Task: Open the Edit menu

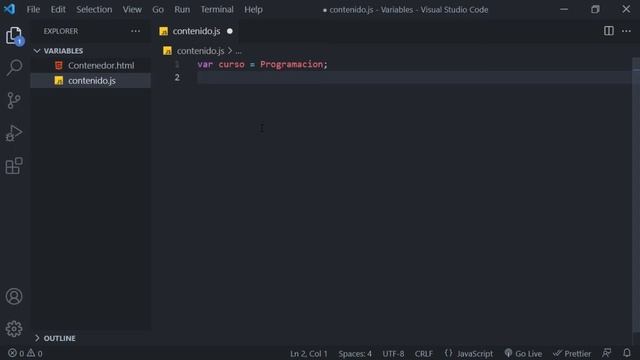Action: pyautogui.click(x=58, y=9)
